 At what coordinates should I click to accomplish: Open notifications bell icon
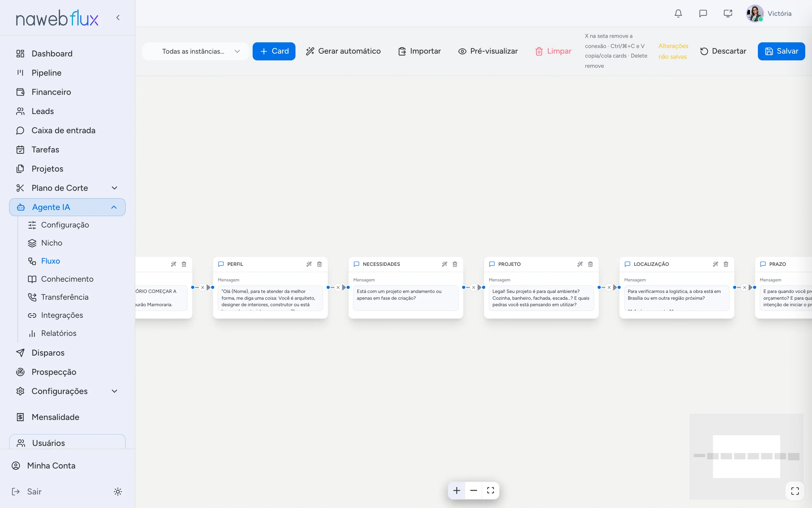tap(678, 14)
